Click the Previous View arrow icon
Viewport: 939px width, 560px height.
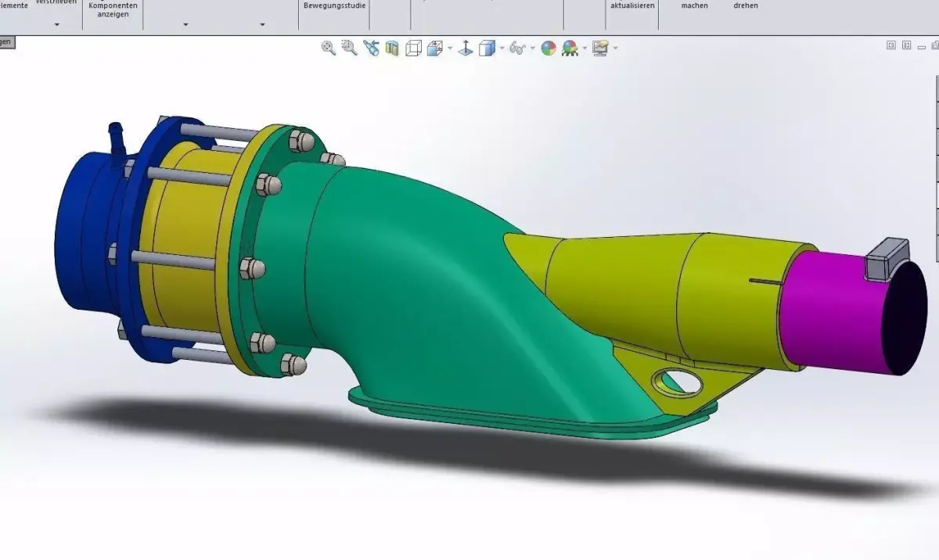tap(372, 48)
